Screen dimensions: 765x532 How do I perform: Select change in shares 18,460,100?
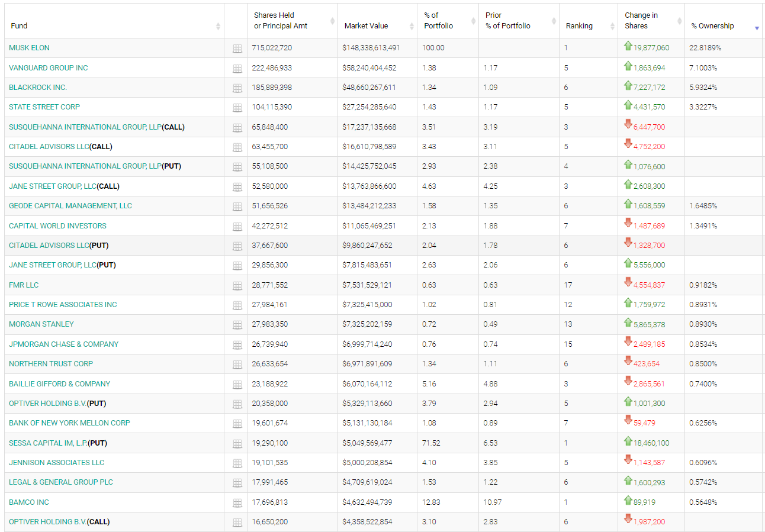click(651, 443)
